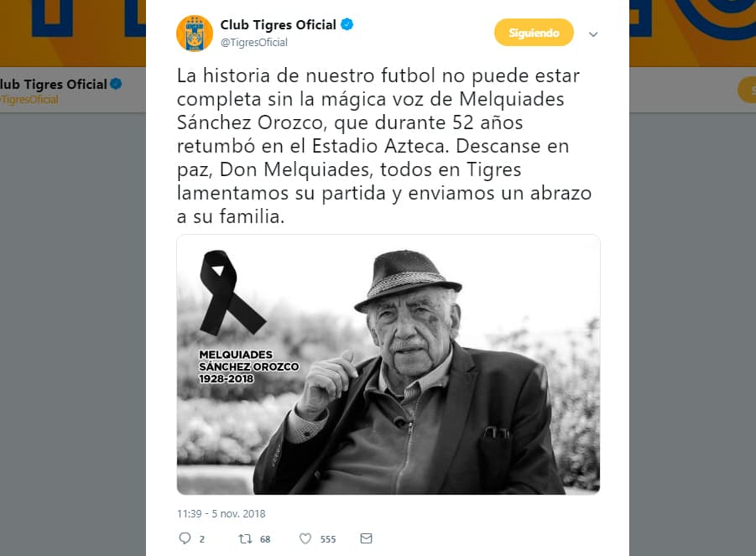Click the 555 likes count
Image resolution: width=756 pixels, height=556 pixels.
pyautogui.click(x=328, y=539)
